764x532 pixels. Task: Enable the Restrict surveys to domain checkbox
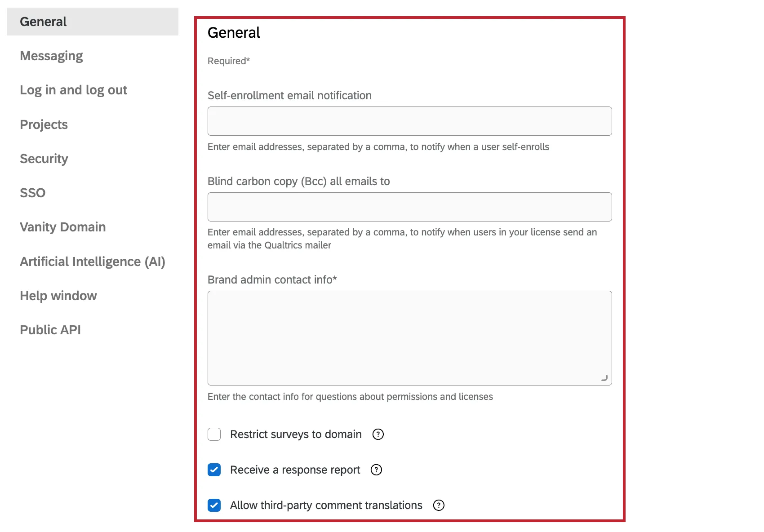[214, 434]
